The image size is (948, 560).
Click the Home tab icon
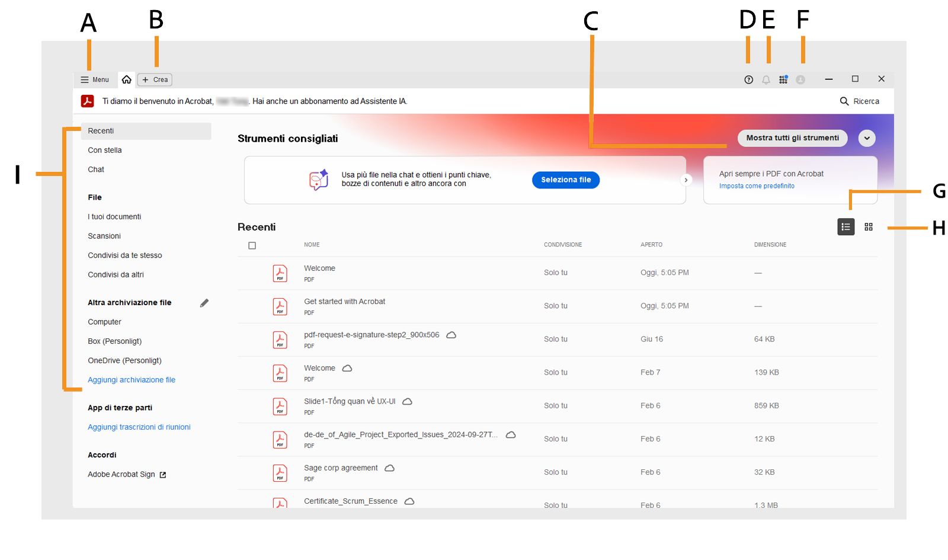126,79
